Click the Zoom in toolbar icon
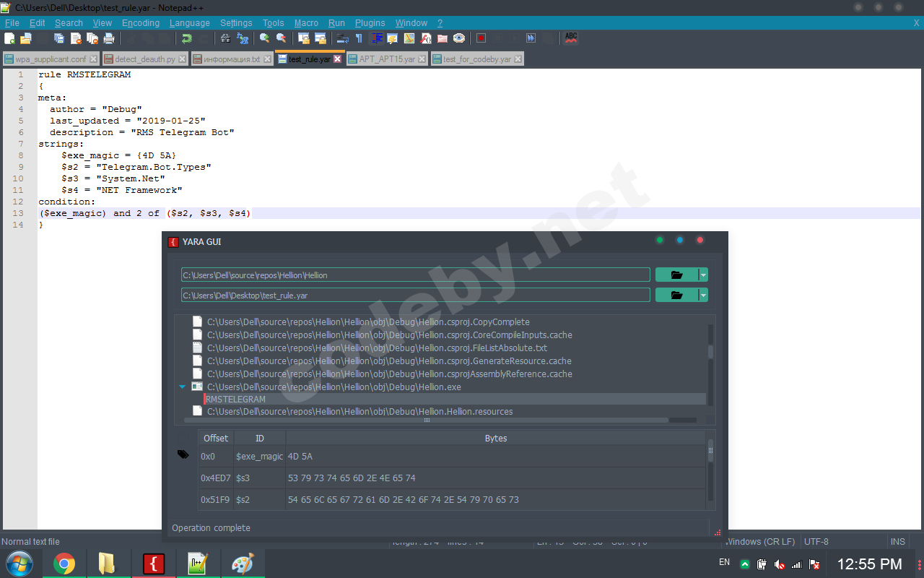This screenshot has height=578, width=924. [265, 38]
